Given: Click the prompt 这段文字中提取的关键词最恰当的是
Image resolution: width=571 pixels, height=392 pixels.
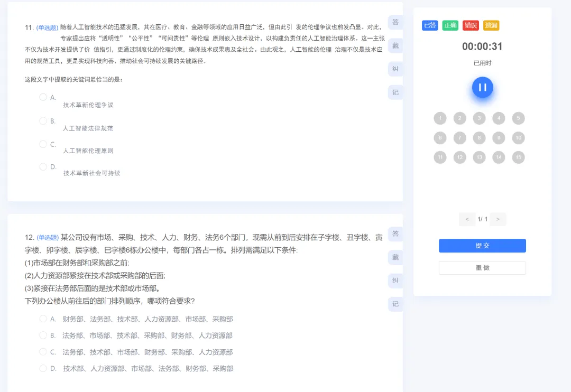Looking at the screenshot, I should (73, 79).
